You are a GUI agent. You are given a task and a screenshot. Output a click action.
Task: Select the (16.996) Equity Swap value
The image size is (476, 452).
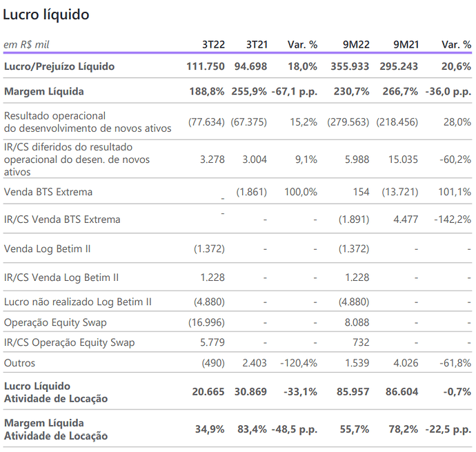[206, 322]
